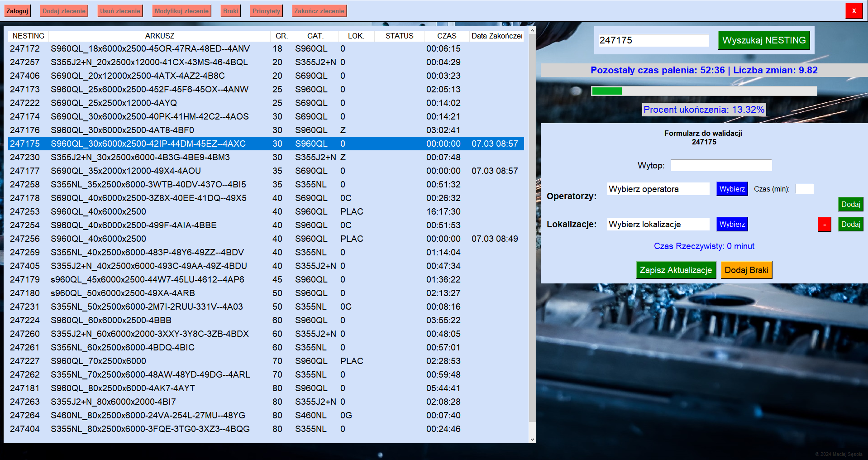Click the Czas (min) input field

pyautogui.click(x=804, y=189)
